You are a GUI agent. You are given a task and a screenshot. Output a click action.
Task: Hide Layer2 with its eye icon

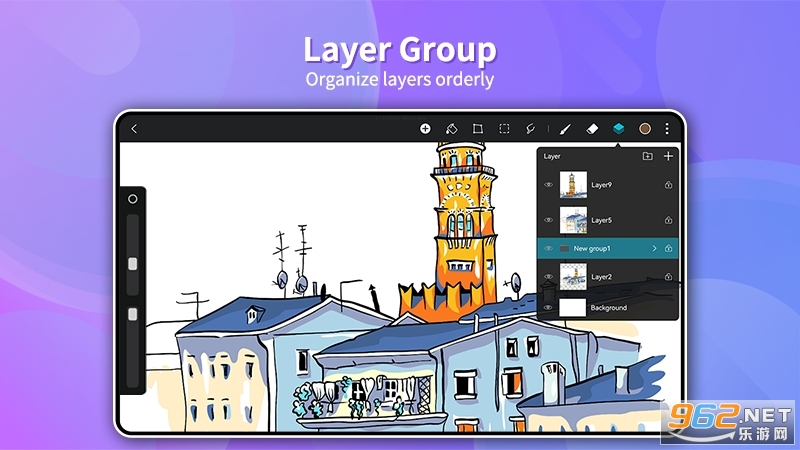548,277
